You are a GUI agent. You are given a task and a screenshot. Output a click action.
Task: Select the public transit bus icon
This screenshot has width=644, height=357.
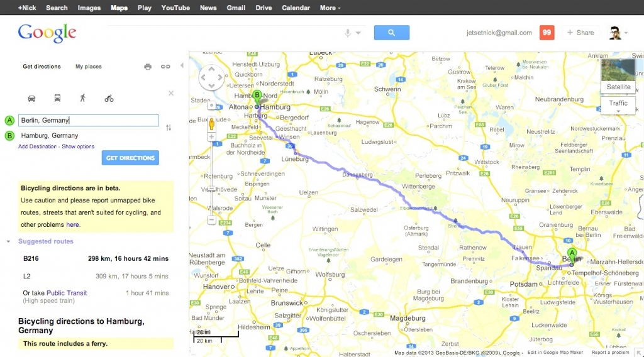coord(57,98)
